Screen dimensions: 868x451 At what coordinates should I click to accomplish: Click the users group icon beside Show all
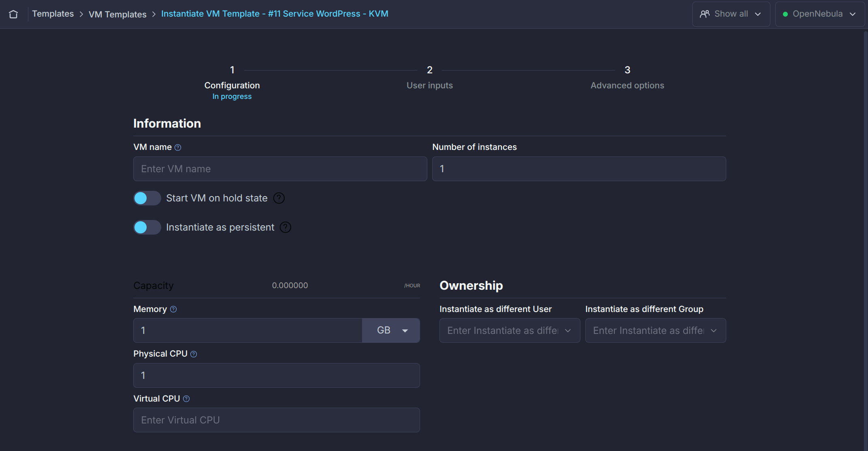click(705, 14)
